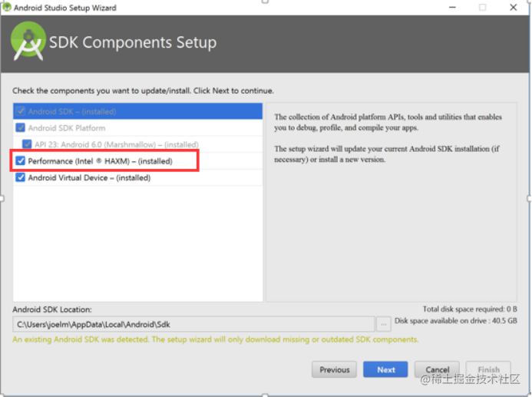Select Android SDK Platform tree row

click(x=137, y=128)
